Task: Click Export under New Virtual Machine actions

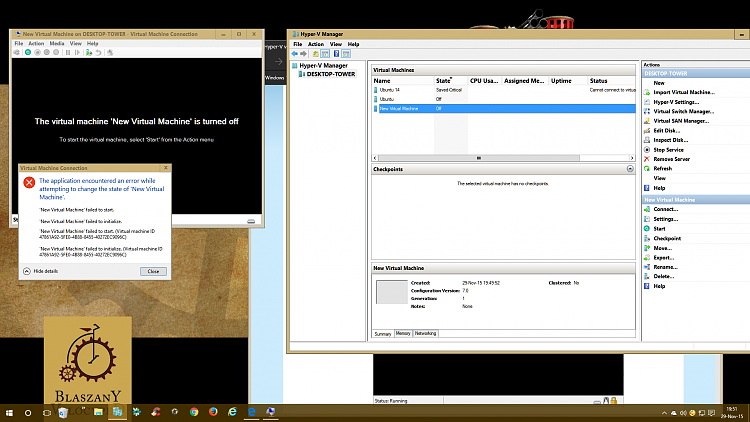Action: tap(664, 257)
